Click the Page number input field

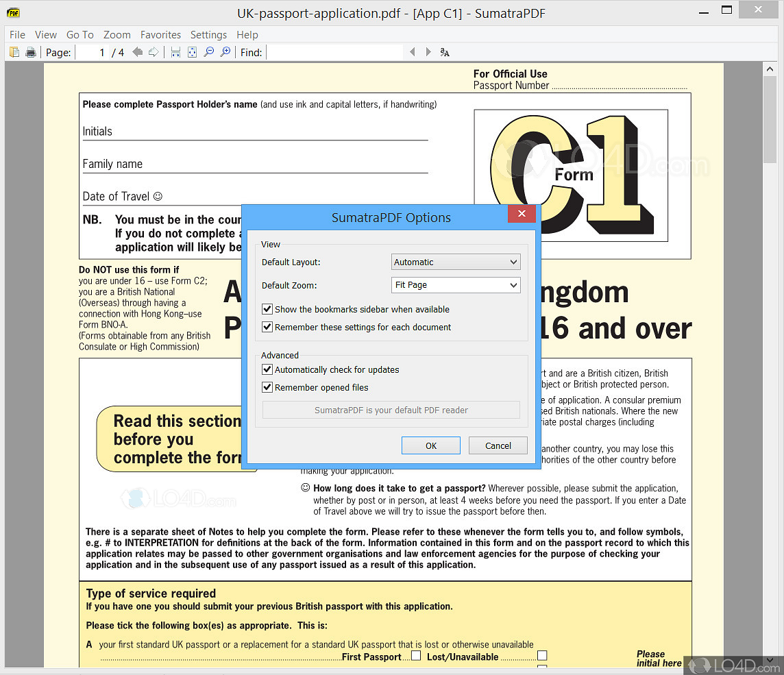coord(91,52)
